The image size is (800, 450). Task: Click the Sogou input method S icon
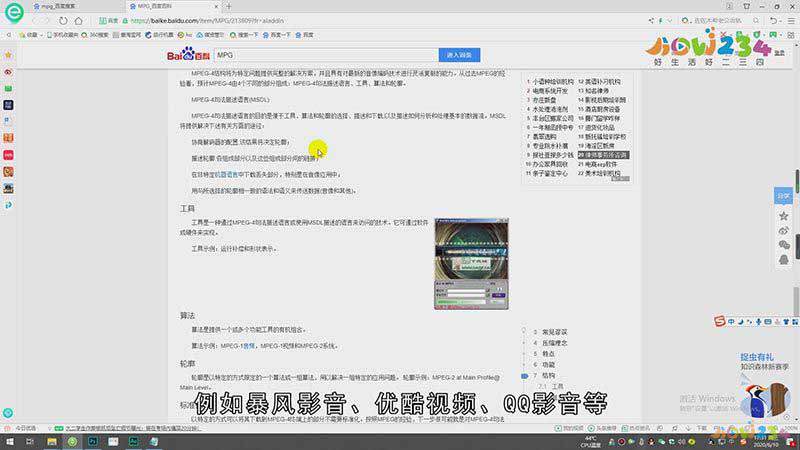[x=720, y=321]
